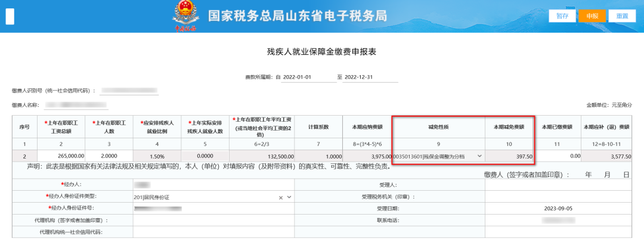Select average wage cell 132,500.00
This screenshot has height=245, width=644.
(x=262, y=156)
